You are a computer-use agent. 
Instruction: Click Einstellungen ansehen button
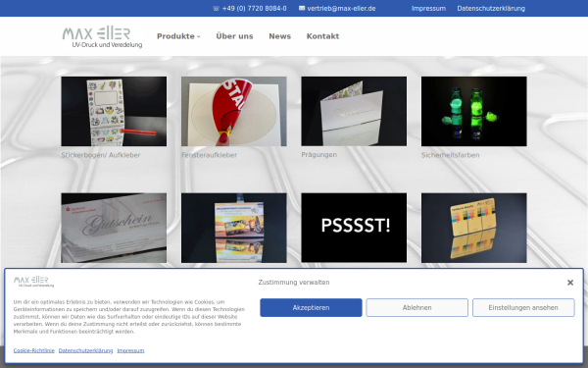point(523,307)
